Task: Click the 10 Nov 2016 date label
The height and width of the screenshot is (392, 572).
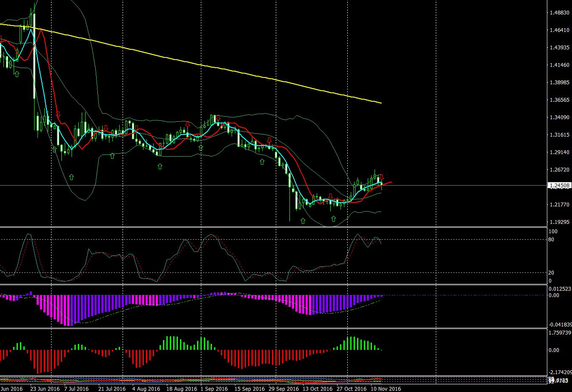Action: tap(386, 389)
